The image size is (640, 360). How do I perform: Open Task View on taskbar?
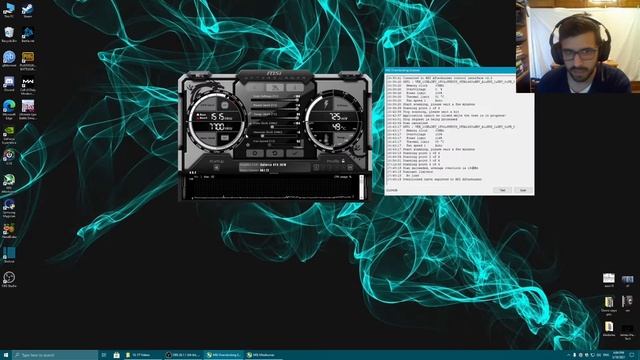(104, 355)
